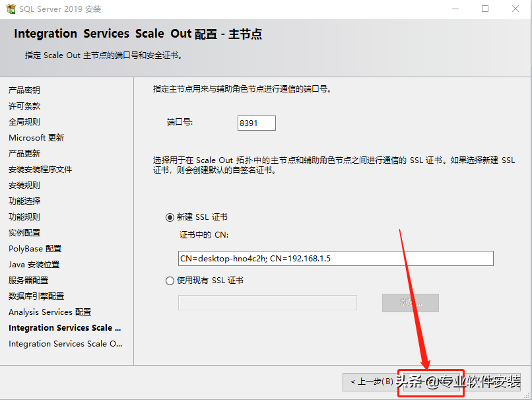
Task: Click the last Integration Services Scale O... step
Action: pos(65,344)
